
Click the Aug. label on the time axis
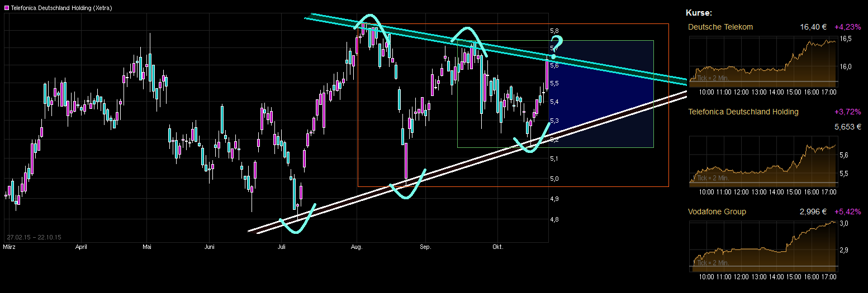[357, 247]
